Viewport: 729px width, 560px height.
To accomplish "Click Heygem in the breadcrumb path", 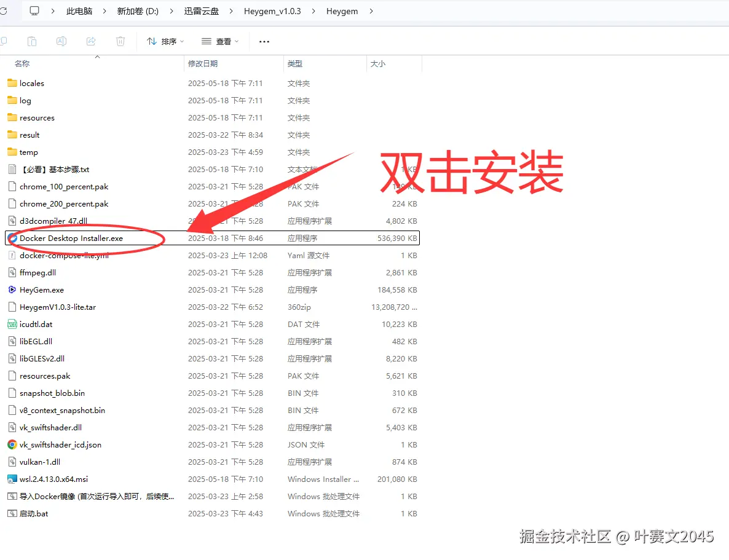I will coord(342,11).
